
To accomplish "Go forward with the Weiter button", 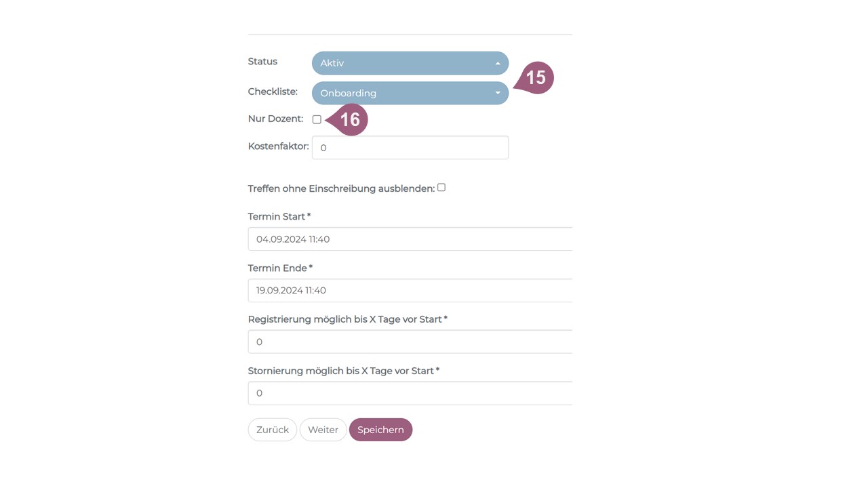I will pos(323,430).
